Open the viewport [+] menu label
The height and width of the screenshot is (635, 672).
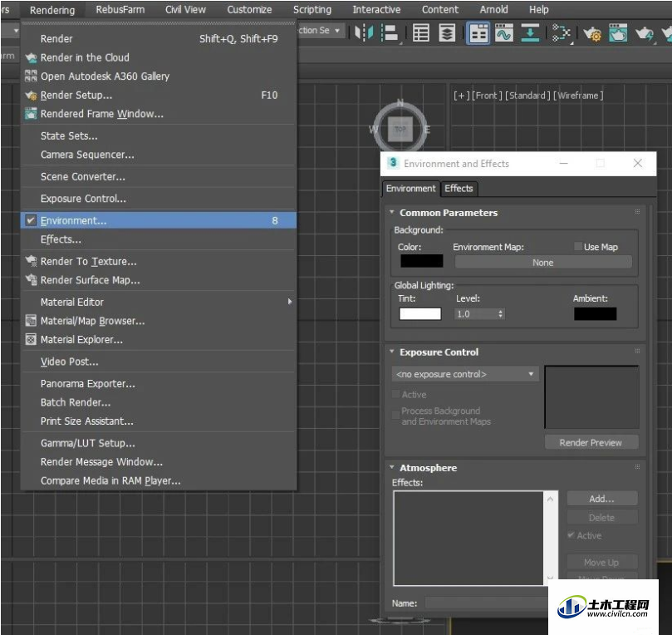point(462,96)
